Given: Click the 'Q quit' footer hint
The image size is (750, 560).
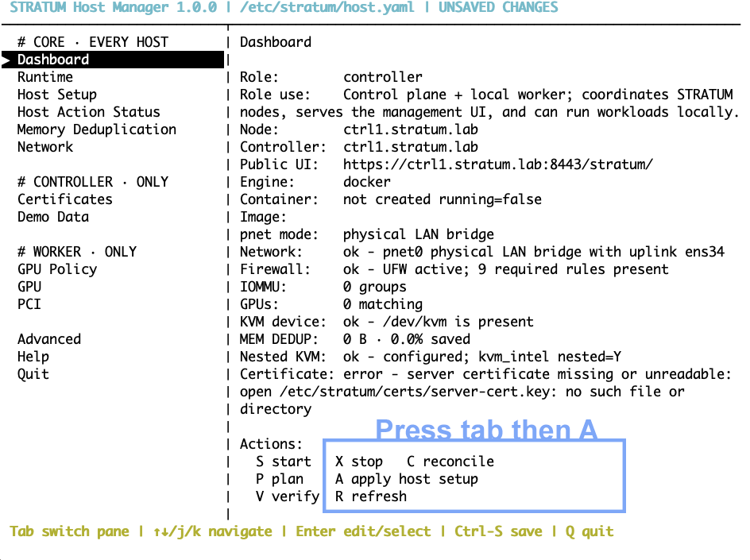Looking at the screenshot, I should click(x=590, y=531).
